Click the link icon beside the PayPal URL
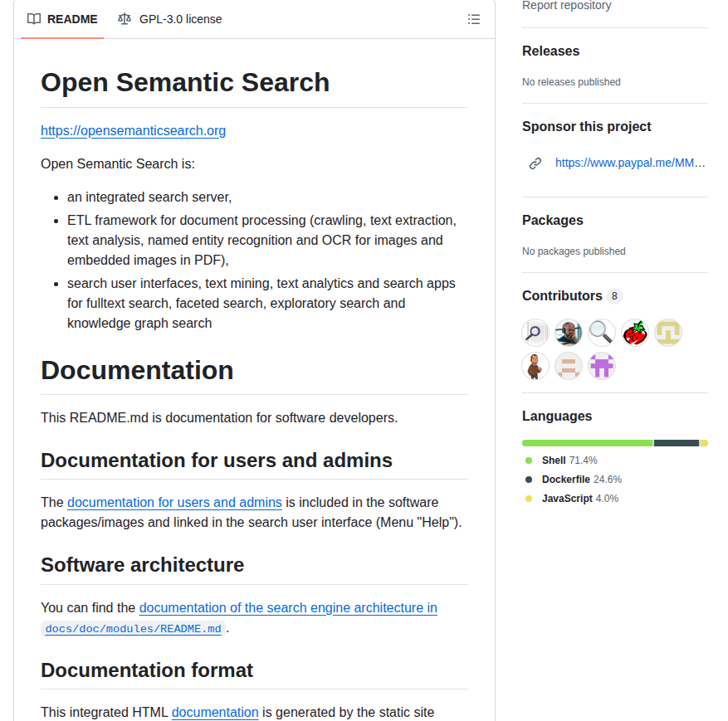This screenshot has height=721, width=728. tap(535, 163)
